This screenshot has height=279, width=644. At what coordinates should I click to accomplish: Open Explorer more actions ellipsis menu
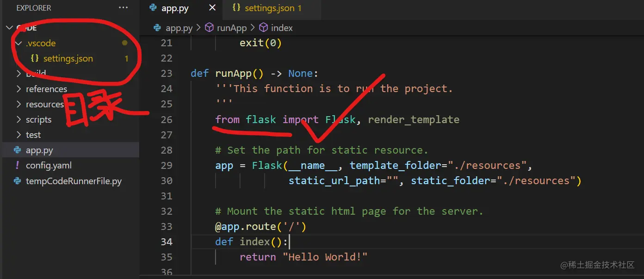pyautogui.click(x=123, y=8)
